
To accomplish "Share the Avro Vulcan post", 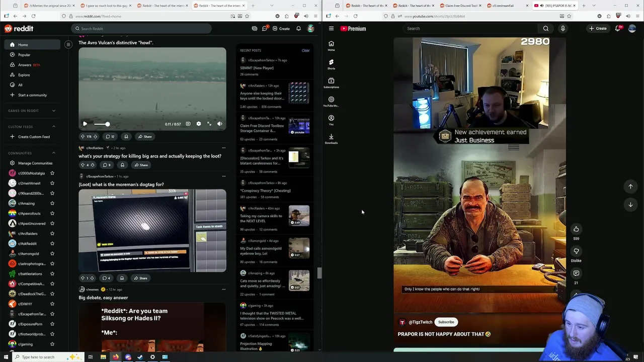I will click(144, 137).
